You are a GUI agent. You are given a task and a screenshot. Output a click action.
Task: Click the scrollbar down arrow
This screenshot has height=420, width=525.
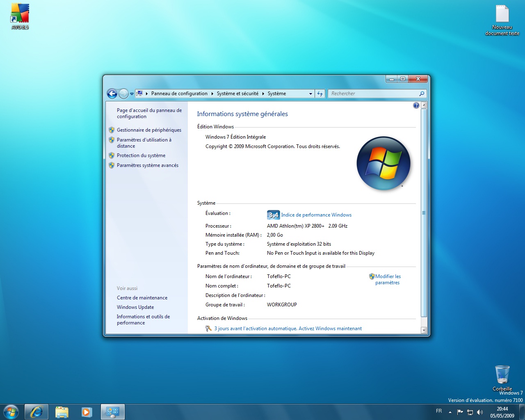click(424, 330)
